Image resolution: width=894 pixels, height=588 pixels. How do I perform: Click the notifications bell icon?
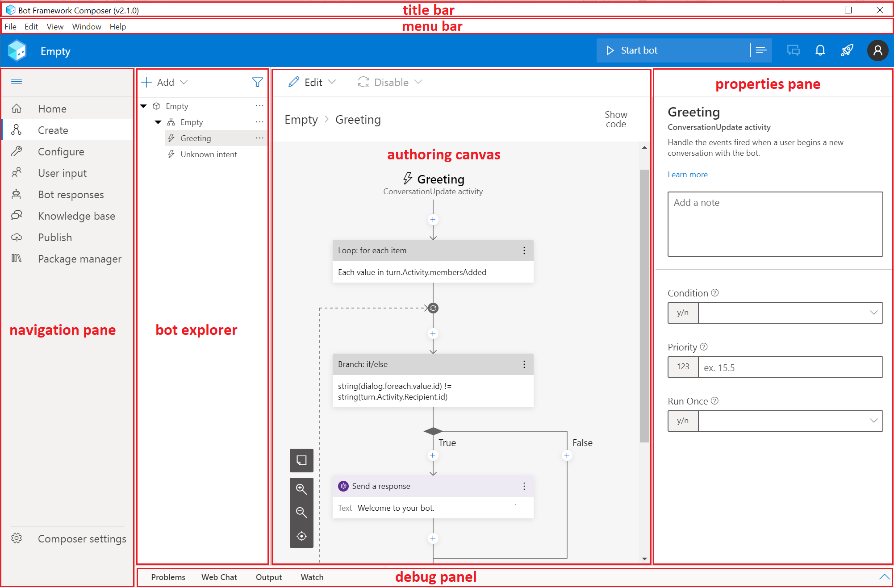[820, 50]
